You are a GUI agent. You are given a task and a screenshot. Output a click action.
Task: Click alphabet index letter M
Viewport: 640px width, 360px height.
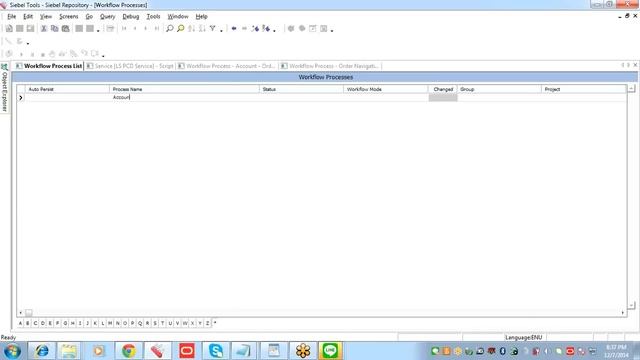coord(110,323)
